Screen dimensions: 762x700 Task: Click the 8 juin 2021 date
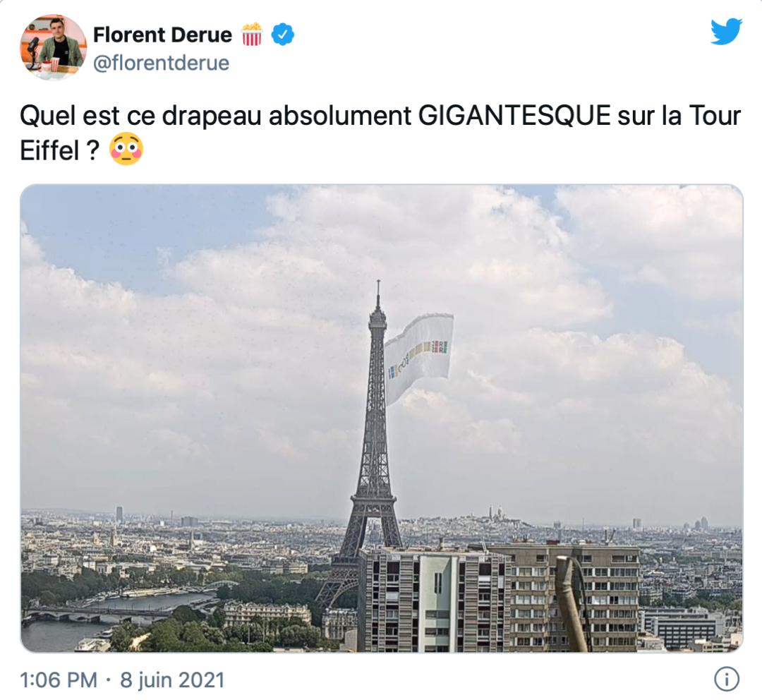pyautogui.click(x=172, y=680)
